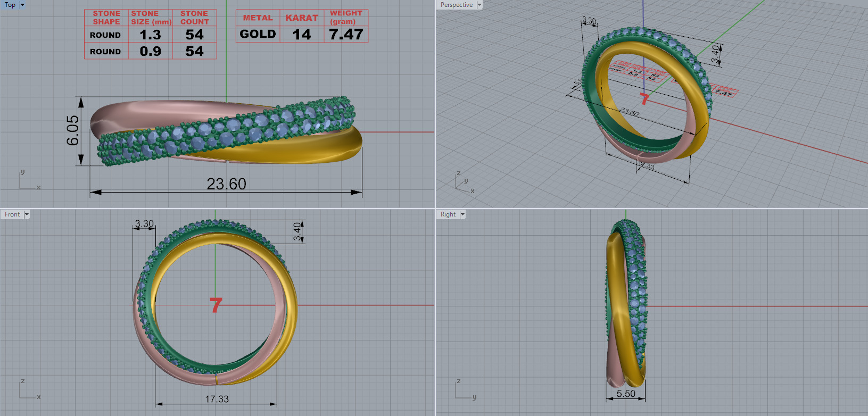Click the 7.47 weight value in the table
This screenshot has height=416, width=868.
click(346, 35)
